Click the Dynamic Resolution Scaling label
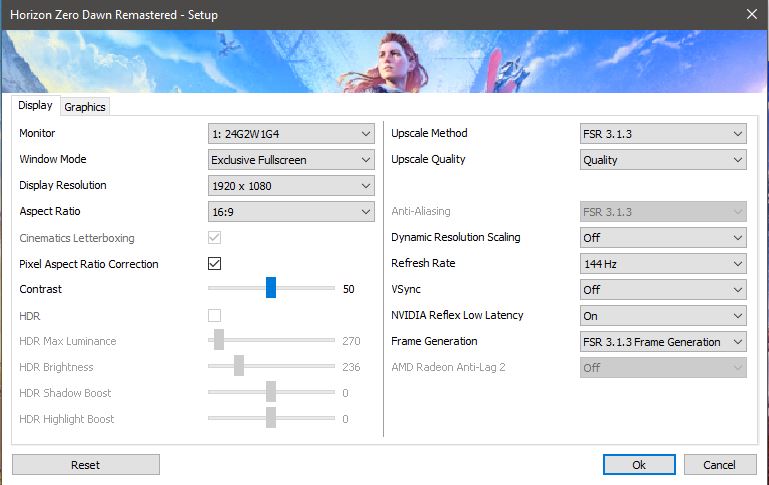Image resolution: width=769 pixels, height=485 pixels. point(456,237)
